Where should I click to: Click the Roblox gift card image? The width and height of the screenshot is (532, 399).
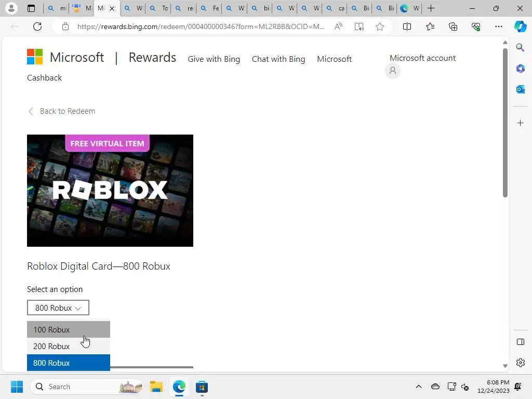pyautogui.click(x=110, y=191)
